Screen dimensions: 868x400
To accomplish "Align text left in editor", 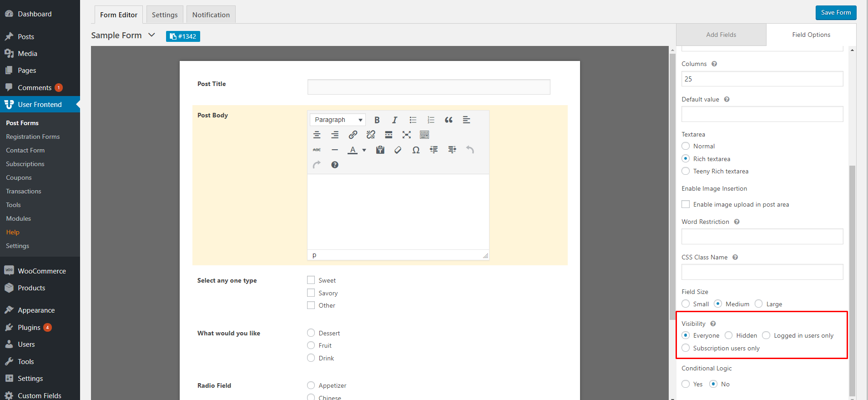I will [x=467, y=120].
